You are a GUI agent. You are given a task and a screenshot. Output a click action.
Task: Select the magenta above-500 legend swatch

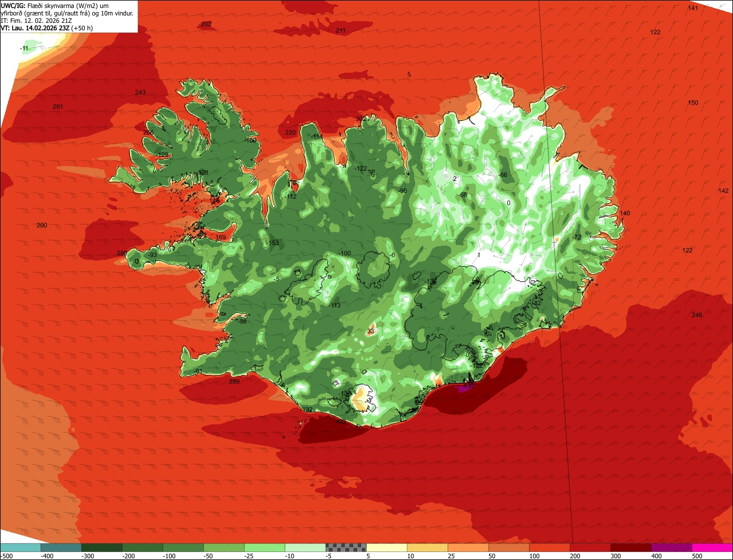click(x=712, y=547)
